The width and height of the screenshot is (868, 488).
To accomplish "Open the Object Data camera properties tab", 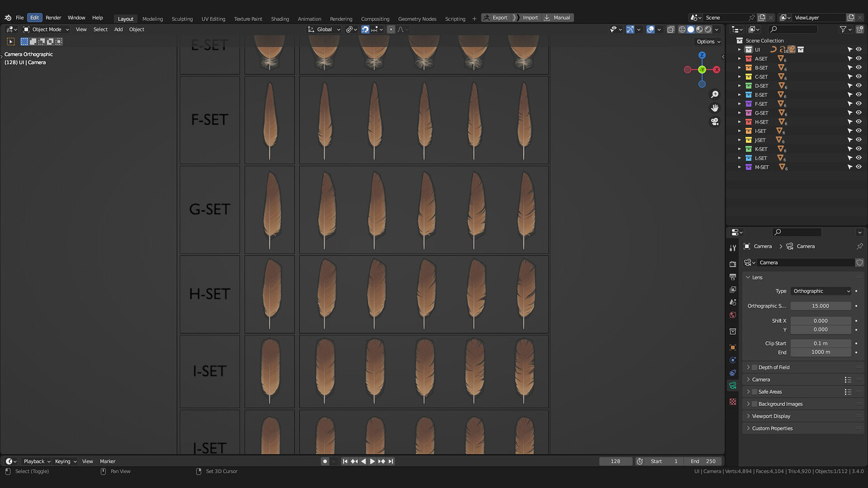I will (733, 386).
